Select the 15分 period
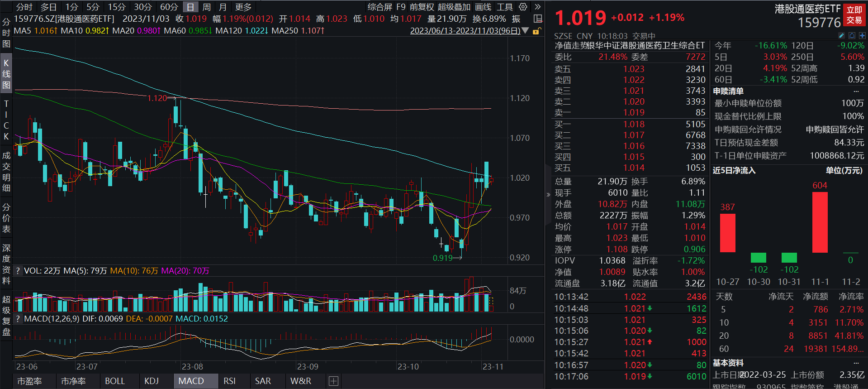This screenshot has width=868, height=389. pyautogui.click(x=117, y=7)
